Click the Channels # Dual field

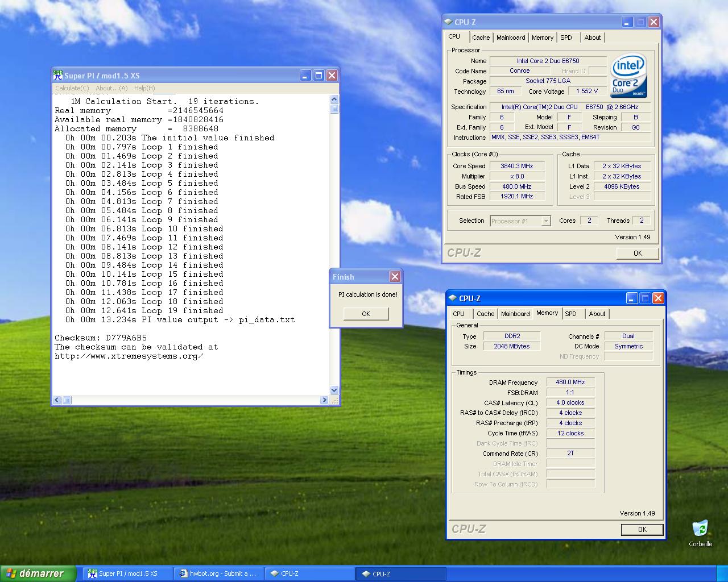628,336
